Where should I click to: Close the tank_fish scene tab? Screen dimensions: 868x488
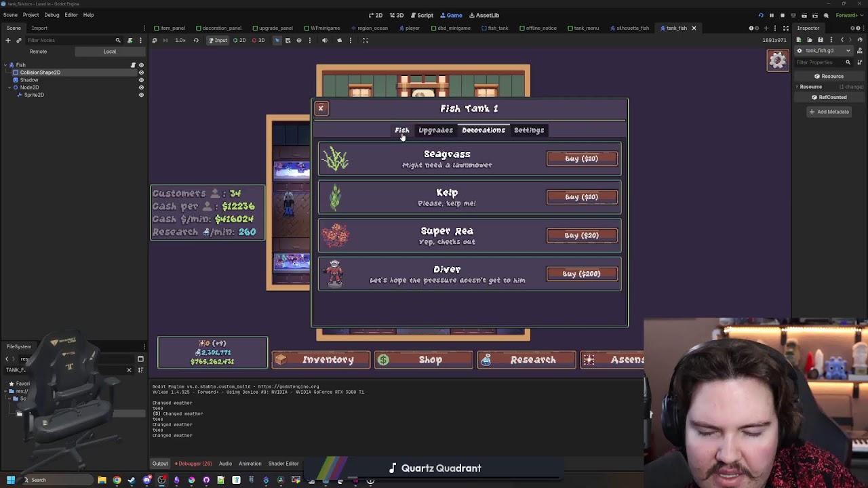694,28
